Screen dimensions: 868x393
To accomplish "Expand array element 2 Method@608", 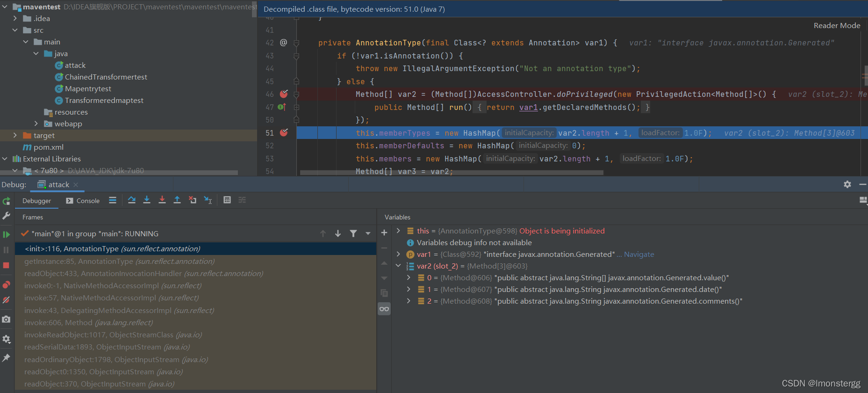I will tap(409, 301).
